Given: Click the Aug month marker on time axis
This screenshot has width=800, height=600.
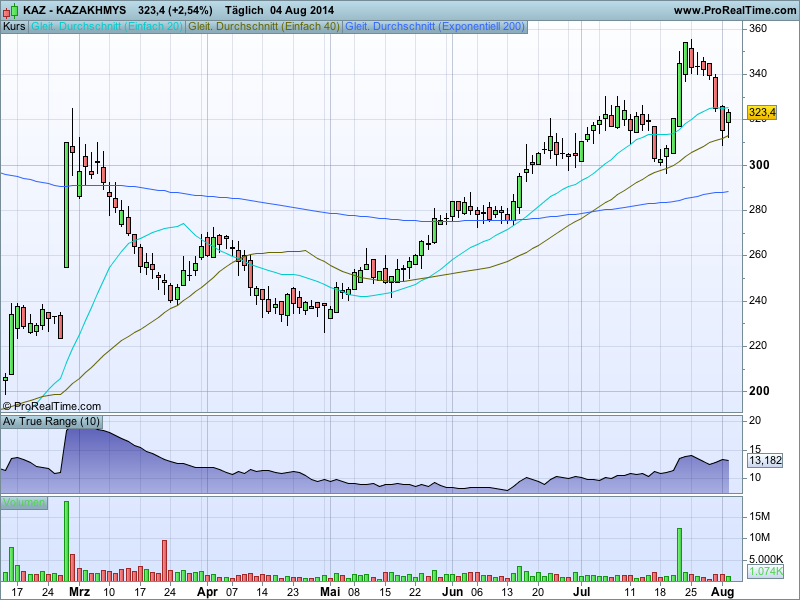Looking at the screenshot, I should (x=723, y=592).
